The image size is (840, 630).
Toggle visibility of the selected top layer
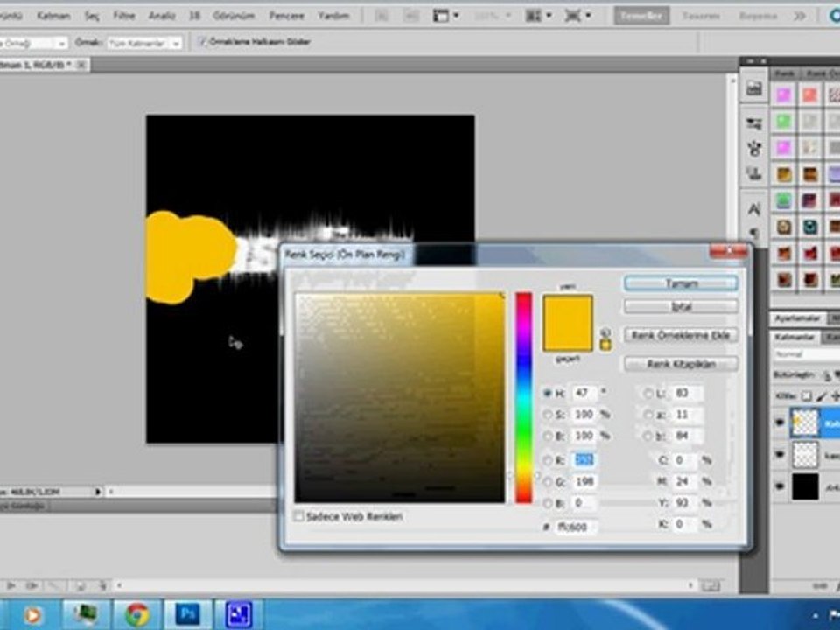click(780, 423)
